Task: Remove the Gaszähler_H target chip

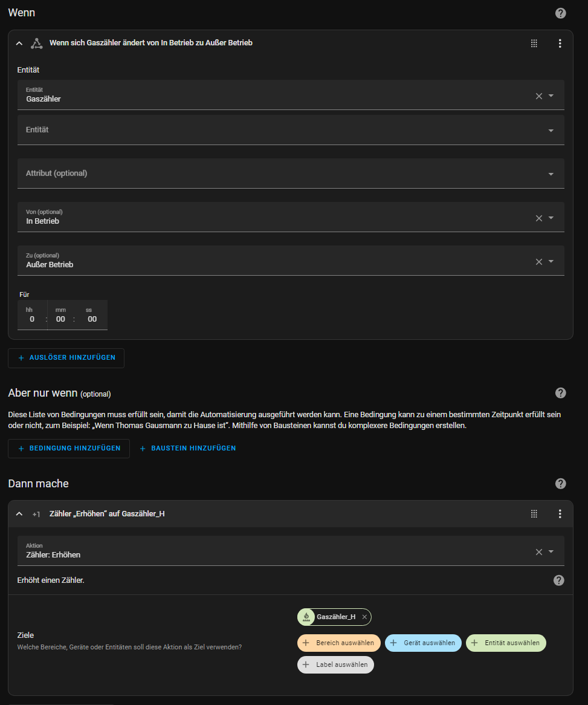Action: click(364, 617)
